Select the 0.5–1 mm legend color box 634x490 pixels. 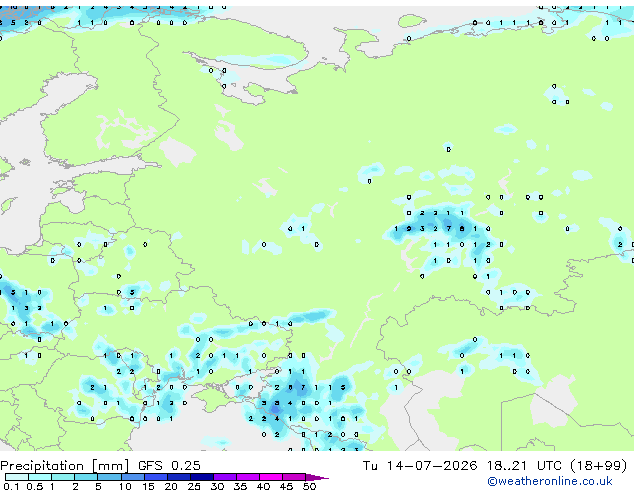[40, 477]
